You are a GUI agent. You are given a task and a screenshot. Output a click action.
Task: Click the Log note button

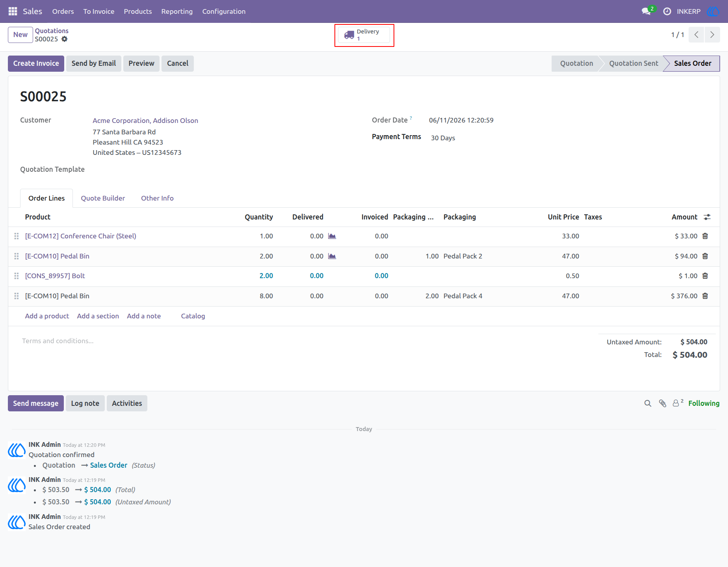85,403
